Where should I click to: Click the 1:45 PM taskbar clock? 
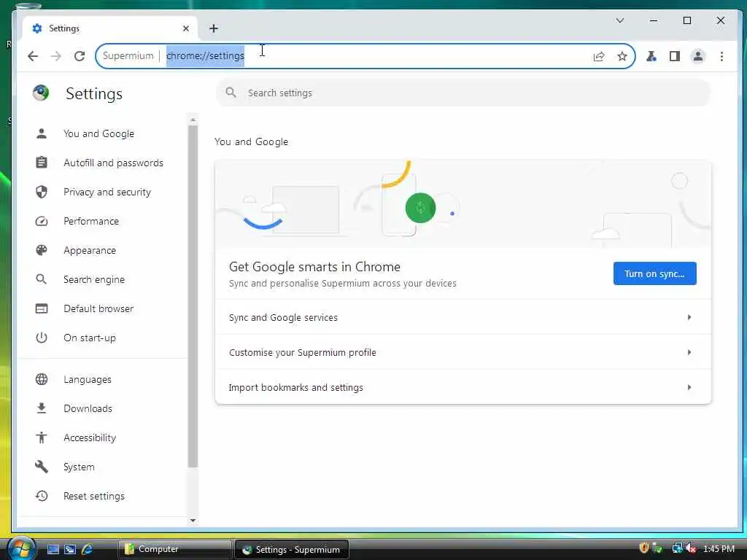(x=719, y=548)
